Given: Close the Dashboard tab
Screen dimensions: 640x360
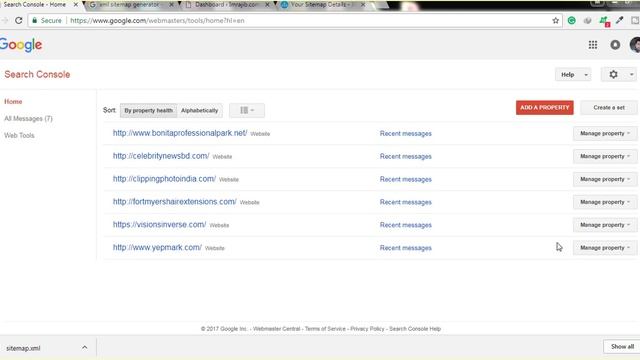Looking at the screenshot, I should (267, 4).
